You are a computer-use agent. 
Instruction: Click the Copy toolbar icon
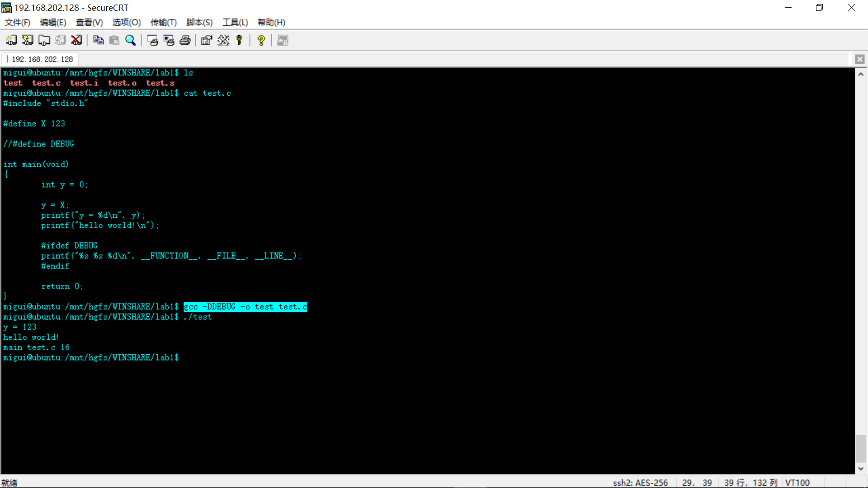pyautogui.click(x=98, y=40)
